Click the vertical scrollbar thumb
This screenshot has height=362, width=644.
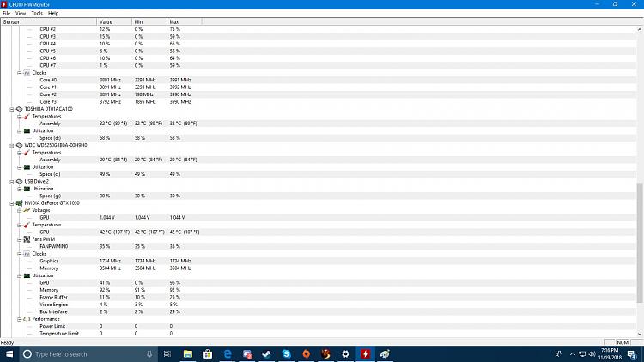(x=640, y=243)
